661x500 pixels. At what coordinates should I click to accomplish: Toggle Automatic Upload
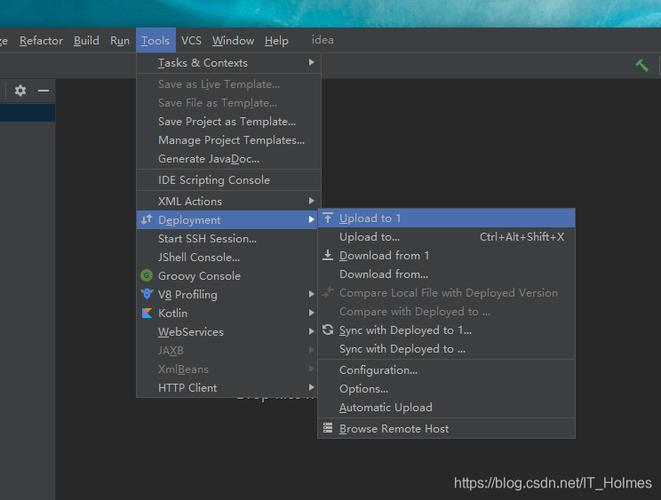point(446,407)
